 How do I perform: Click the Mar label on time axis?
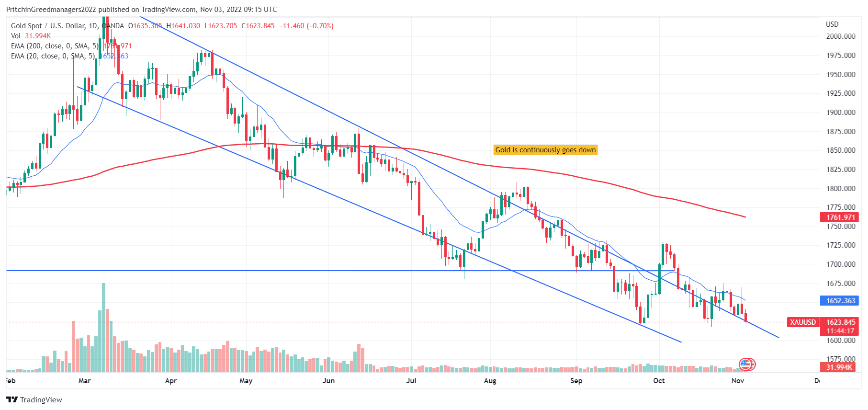(x=84, y=381)
